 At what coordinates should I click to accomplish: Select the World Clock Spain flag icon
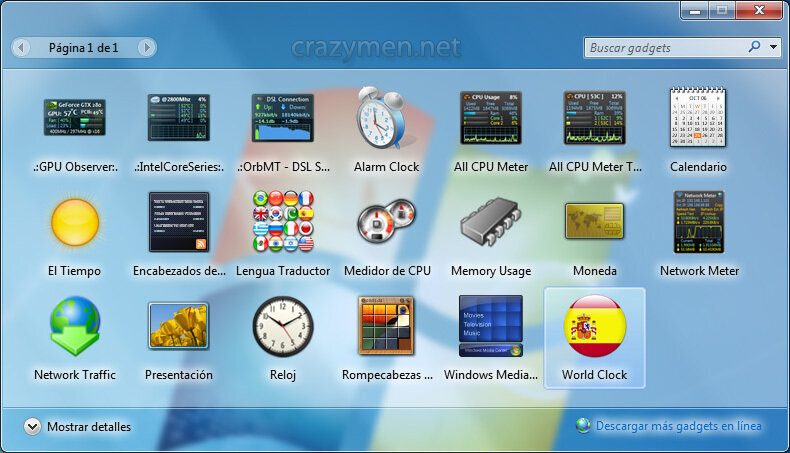pyautogui.click(x=595, y=326)
